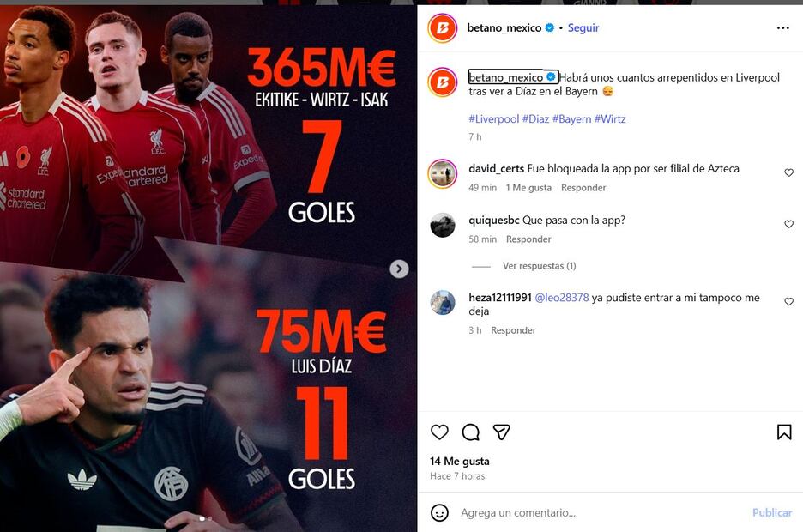Like heza12111991 comment with heart
Screen dimensions: 803x532
click(x=788, y=301)
